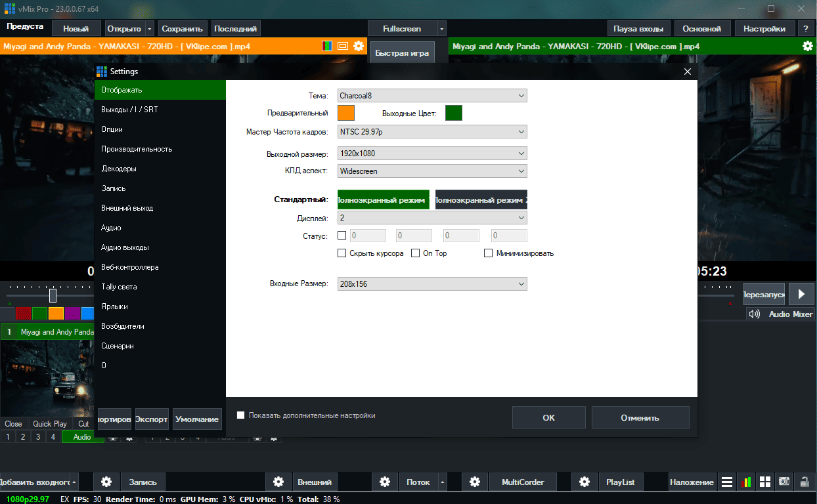
Task: Expand the arrow beside Открыто
Action: click(150, 28)
